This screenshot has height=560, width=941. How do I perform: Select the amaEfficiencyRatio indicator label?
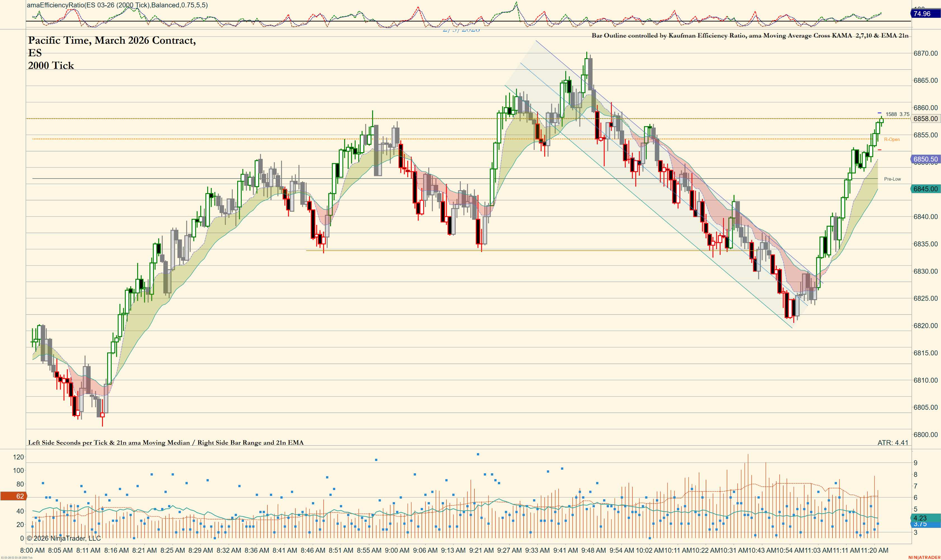117,5
